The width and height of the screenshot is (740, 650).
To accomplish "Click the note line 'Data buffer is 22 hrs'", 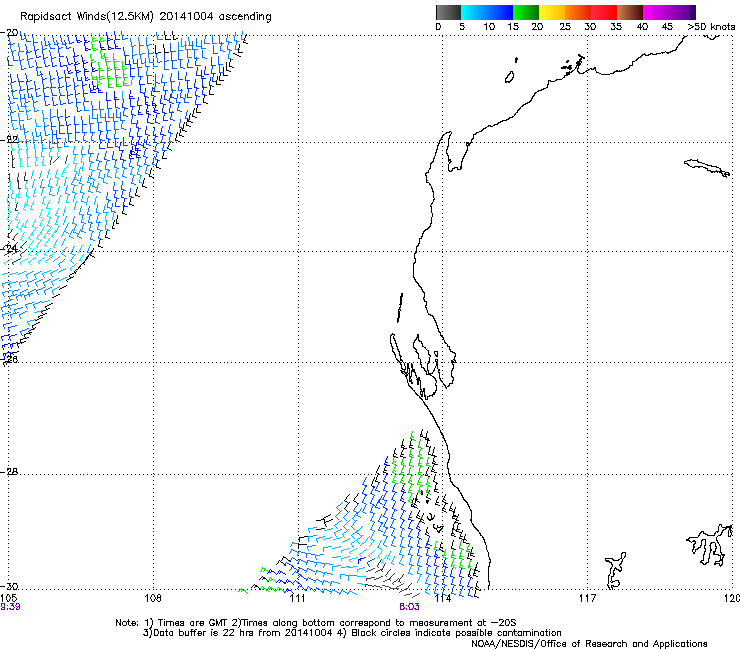I will [x=352, y=633].
